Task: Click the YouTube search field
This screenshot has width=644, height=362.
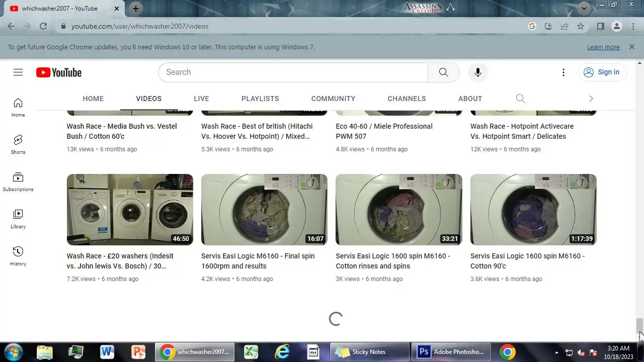Action: coord(293,72)
